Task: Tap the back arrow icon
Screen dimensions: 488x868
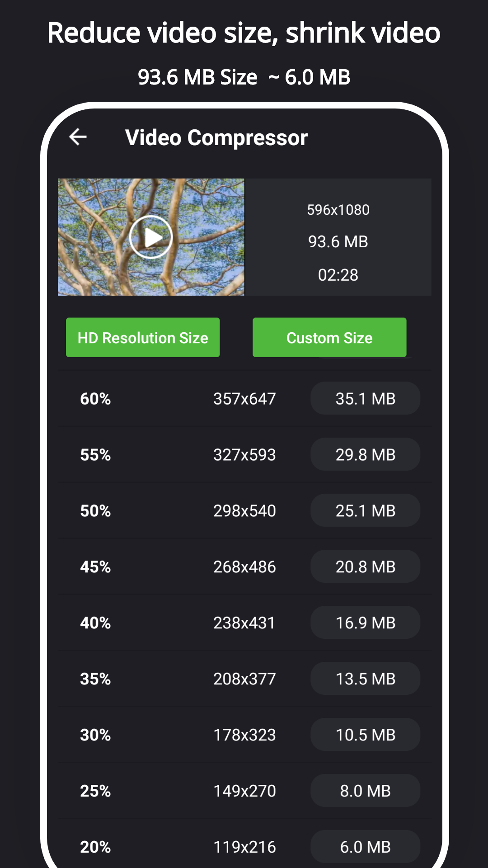Action: [x=78, y=137]
